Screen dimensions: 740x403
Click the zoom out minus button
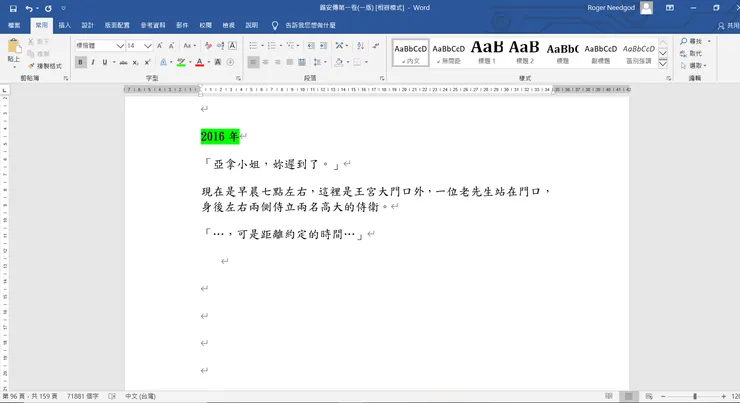click(663, 396)
